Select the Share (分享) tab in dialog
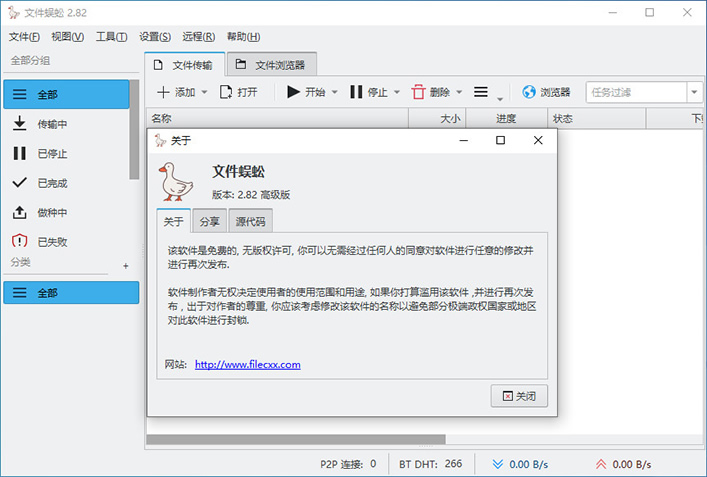Image resolution: width=707 pixels, height=477 pixels. [x=210, y=221]
